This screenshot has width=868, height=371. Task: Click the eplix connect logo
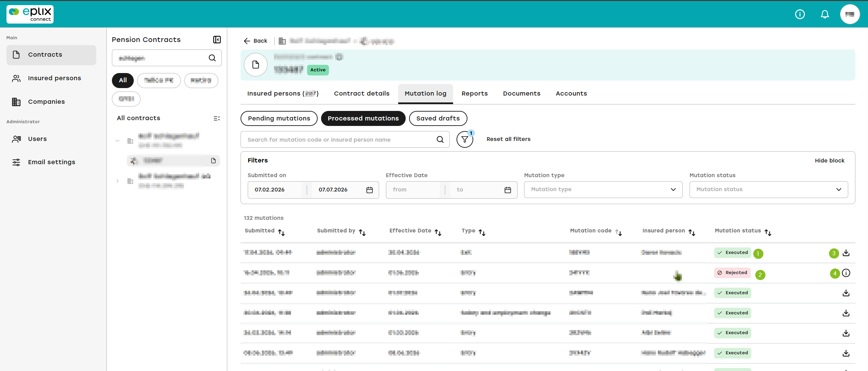point(30,14)
